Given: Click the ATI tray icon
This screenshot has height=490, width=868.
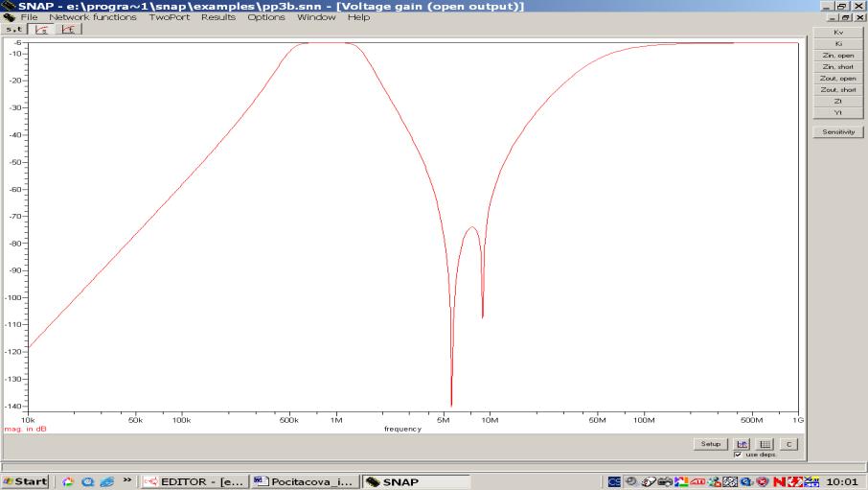Looking at the screenshot, I should (698, 481).
